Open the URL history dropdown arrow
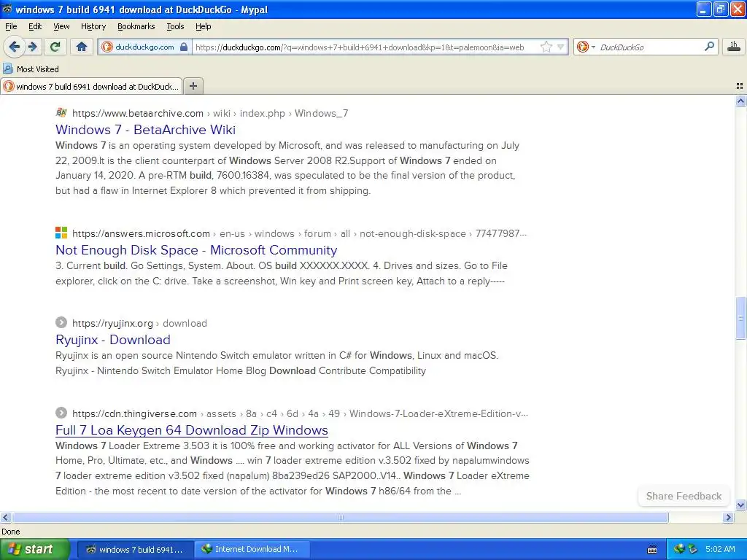 561,47
